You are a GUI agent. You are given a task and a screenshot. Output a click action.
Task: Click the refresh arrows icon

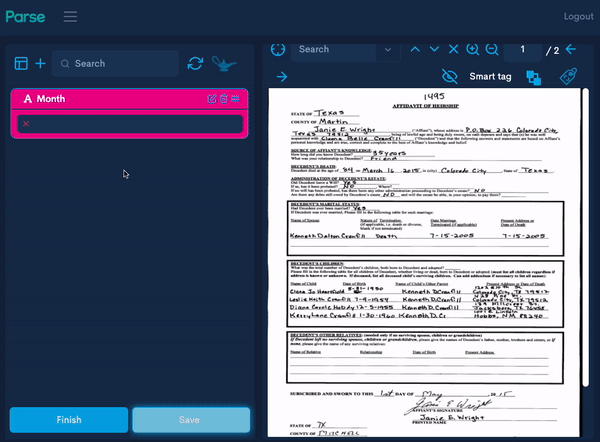click(195, 64)
